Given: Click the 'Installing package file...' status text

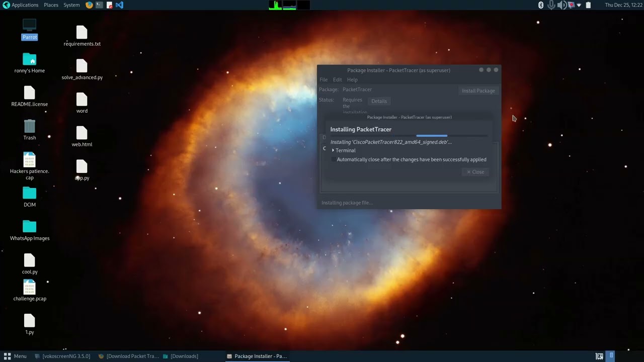Looking at the screenshot, I should [x=347, y=203].
